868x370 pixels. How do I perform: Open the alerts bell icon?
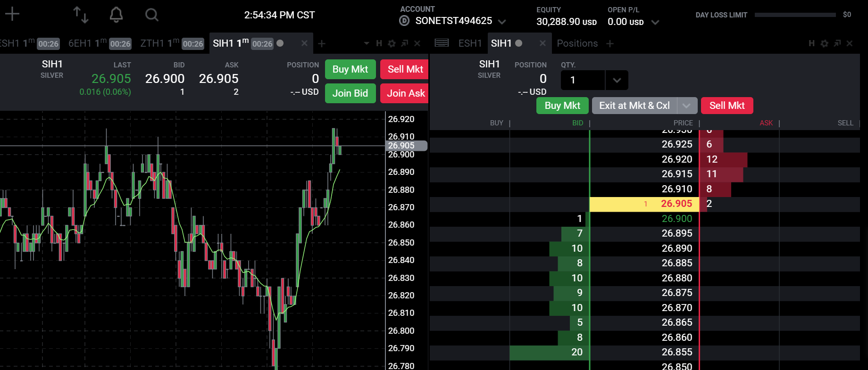[x=116, y=15]
